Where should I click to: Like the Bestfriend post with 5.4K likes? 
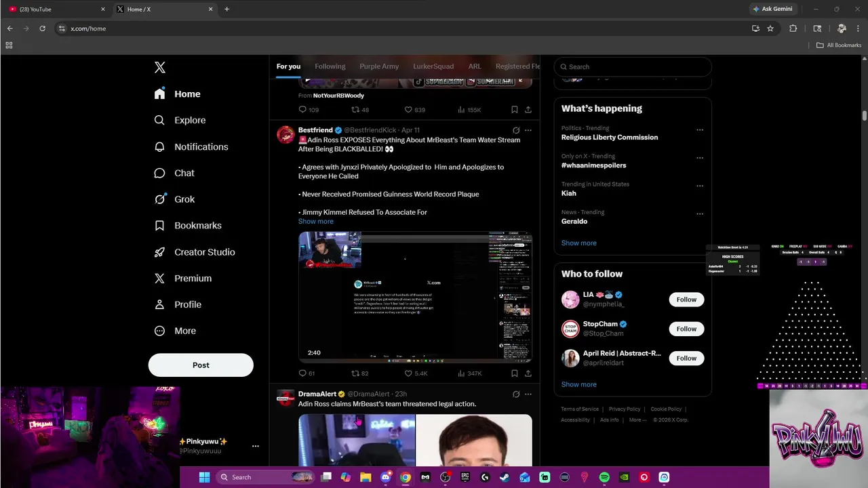point(416,373)
